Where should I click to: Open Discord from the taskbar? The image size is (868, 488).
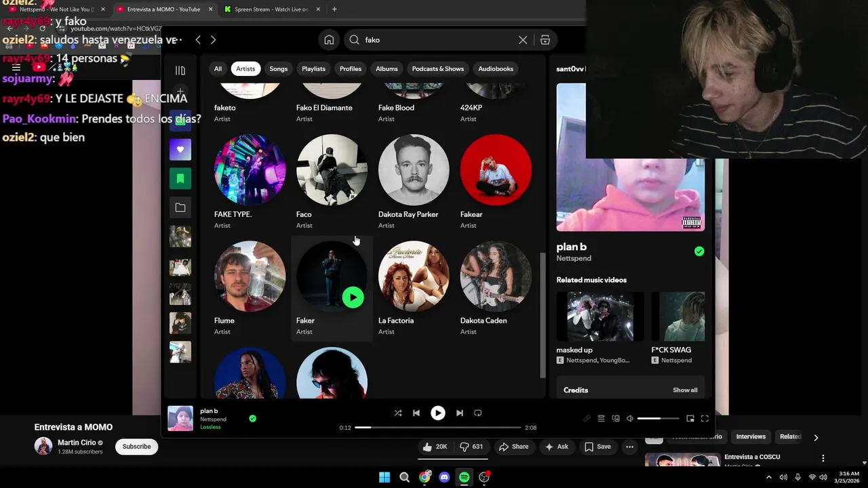[x=444, y=477]
